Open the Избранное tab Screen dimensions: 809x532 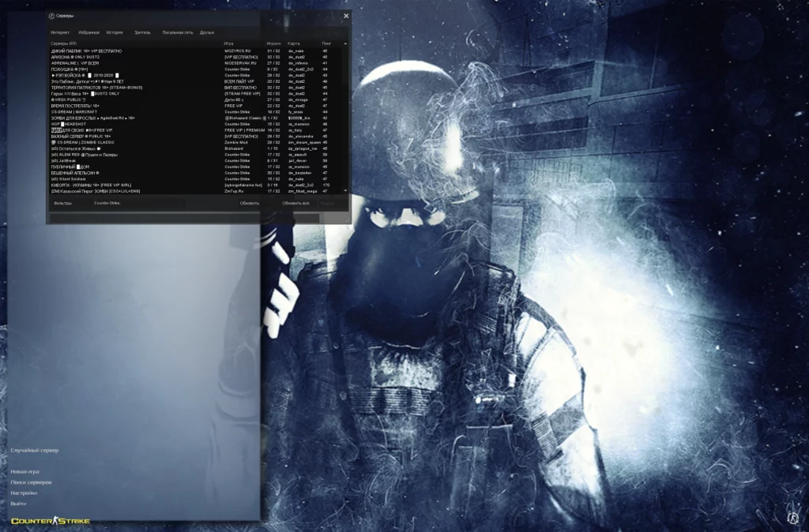click(x=88, y=32)
